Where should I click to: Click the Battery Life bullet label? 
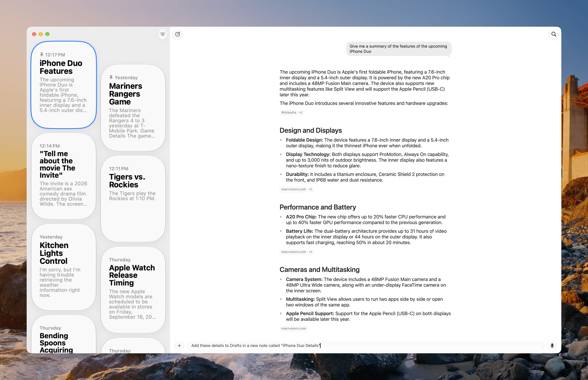(x=300, y=231)
